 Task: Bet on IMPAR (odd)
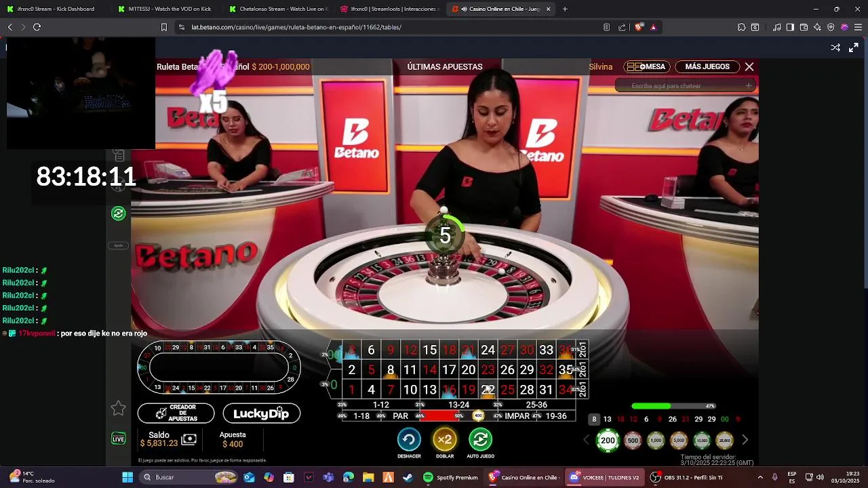point(517,416)
